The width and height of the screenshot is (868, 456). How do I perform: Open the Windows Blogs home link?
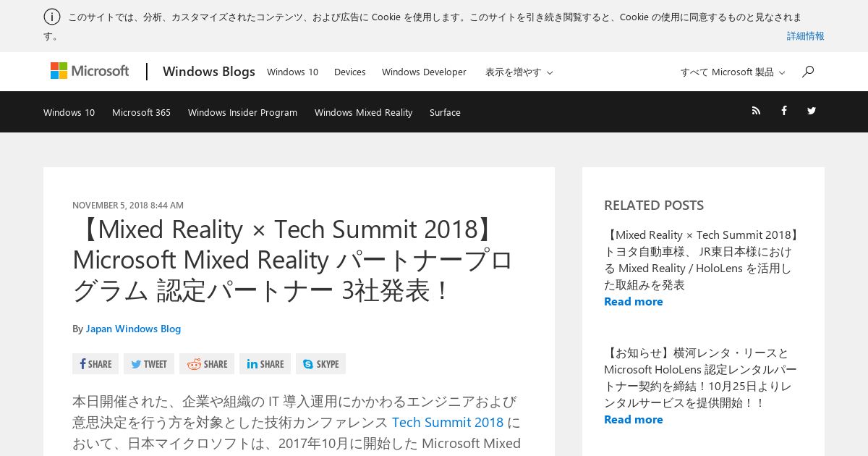208,71
